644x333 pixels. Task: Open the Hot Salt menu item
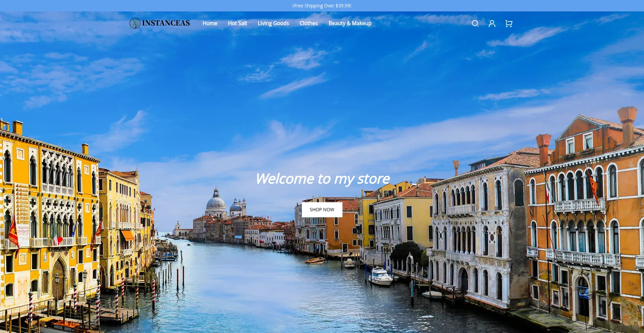point(237,23)
